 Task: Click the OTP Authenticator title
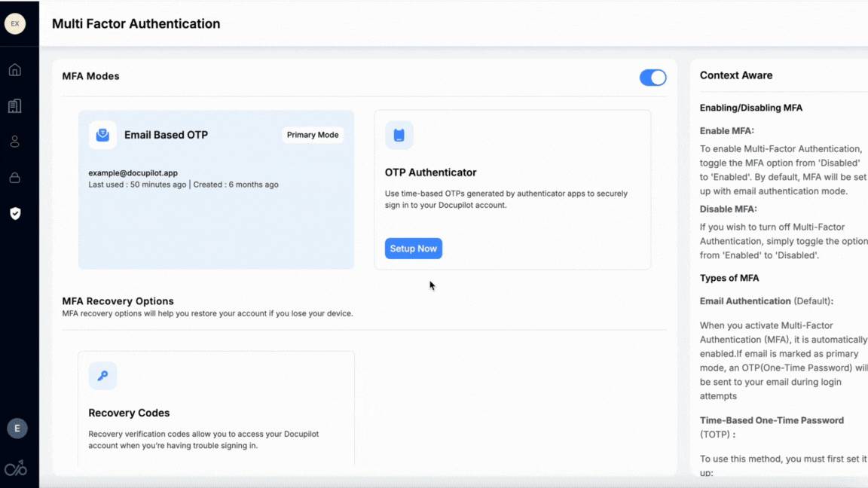pos(430,172)
